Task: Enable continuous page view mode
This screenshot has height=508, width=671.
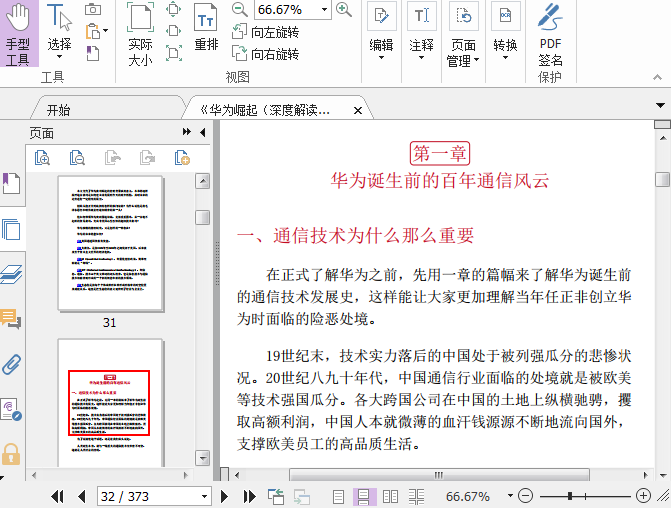Action: point(364,496)
